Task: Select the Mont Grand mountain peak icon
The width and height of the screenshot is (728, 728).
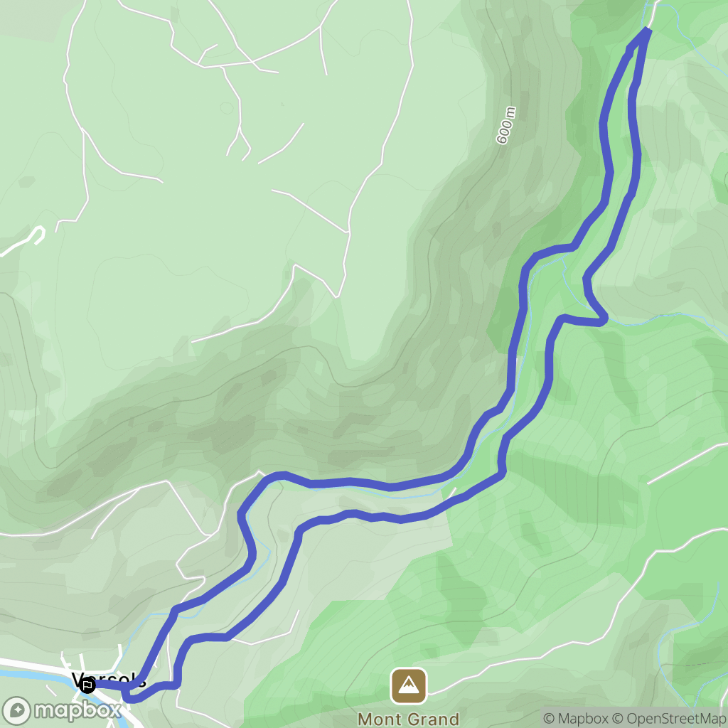Action: 409,686
